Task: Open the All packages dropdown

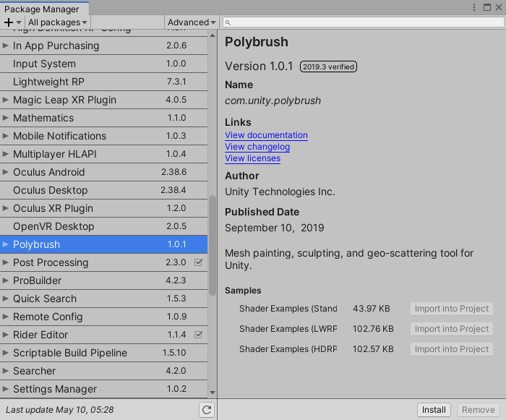Action: click(x=57, y=22)
